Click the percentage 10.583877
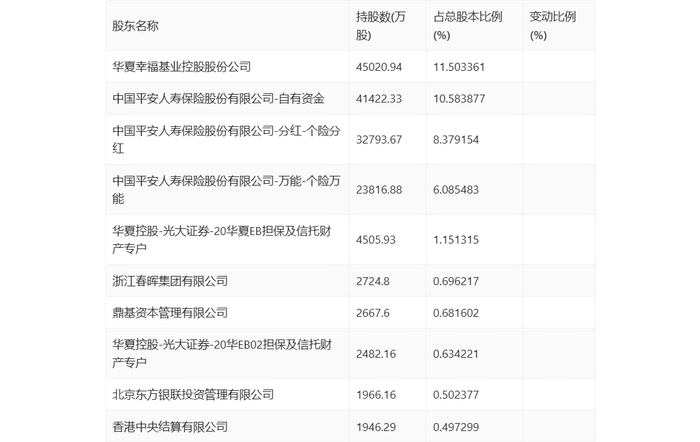This screenshot has height=442, width=700. tap(459, 99)
